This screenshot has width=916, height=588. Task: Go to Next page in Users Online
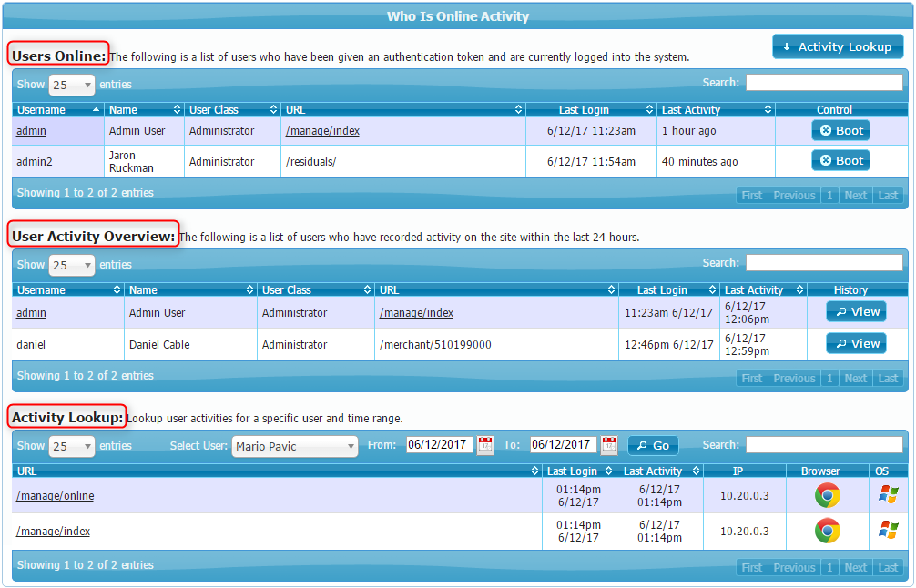(855, 195)
